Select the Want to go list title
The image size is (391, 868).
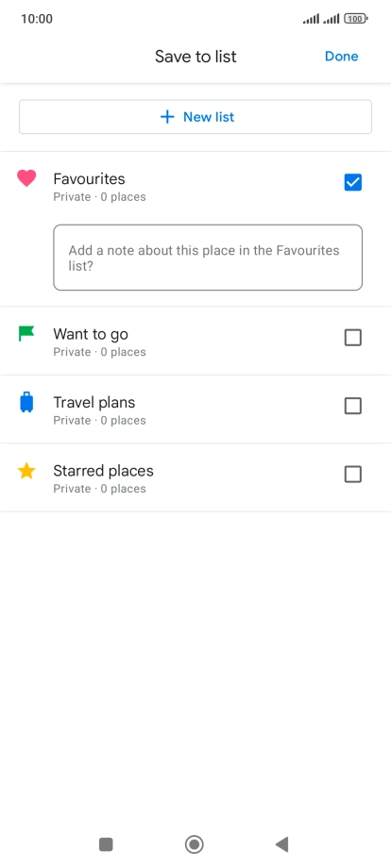pyautogui.click(x=91, y=334)
